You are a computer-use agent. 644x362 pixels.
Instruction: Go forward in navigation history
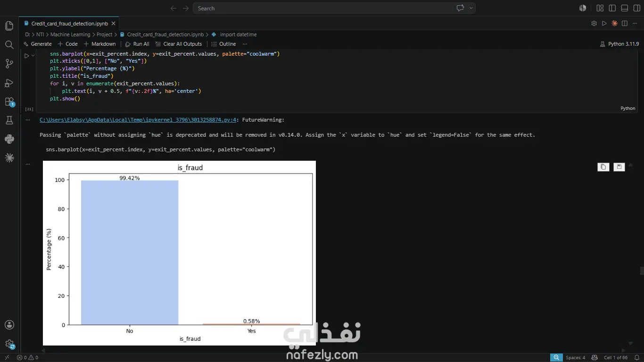pyautogui.click(x=186, y=8)
